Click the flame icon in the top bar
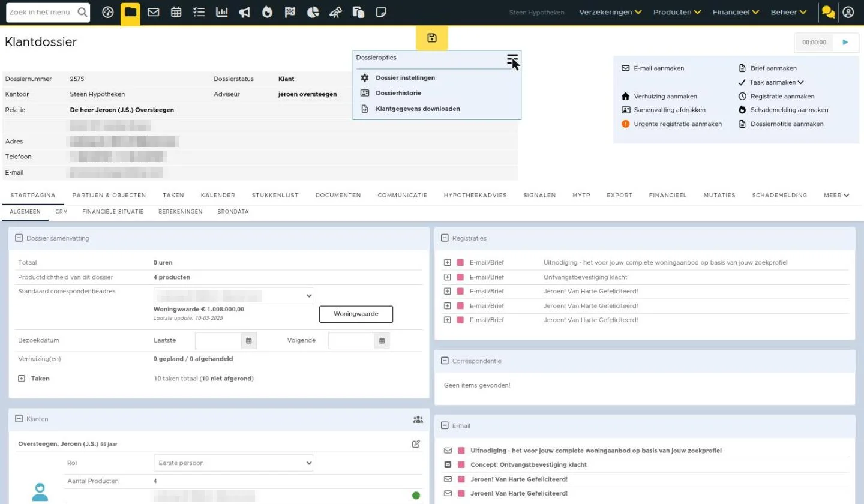This screenshot has width=864, height=504. [x=267, y=12]
